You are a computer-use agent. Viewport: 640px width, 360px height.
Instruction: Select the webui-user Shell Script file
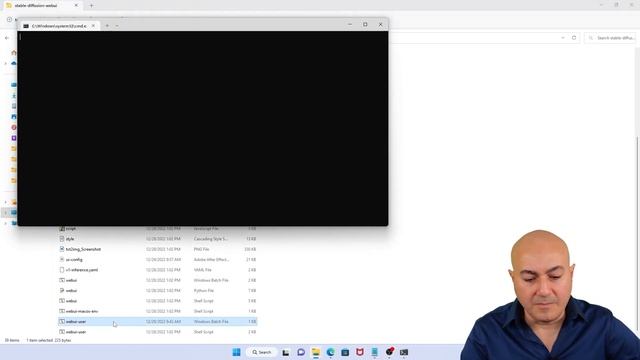click(x=158, y=332)
